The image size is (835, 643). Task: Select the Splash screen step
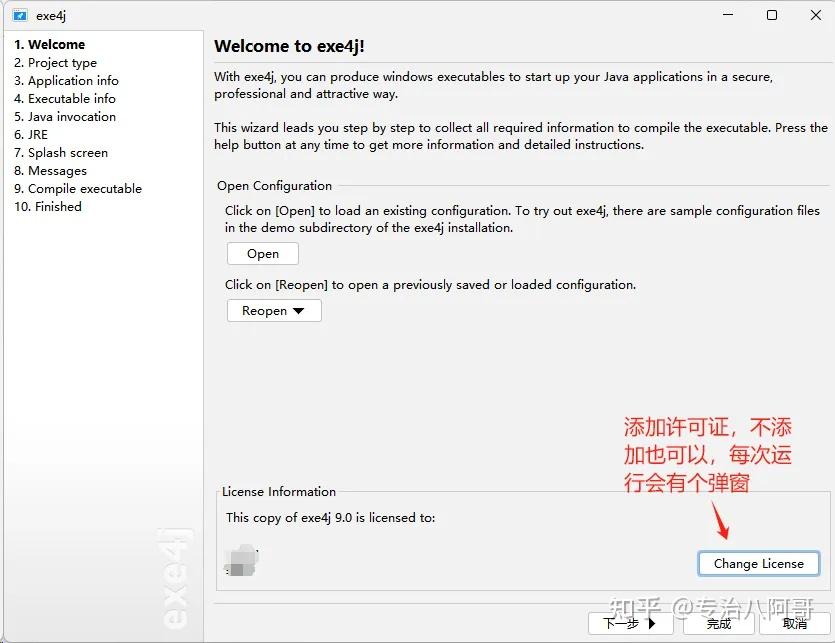(61, 152)
